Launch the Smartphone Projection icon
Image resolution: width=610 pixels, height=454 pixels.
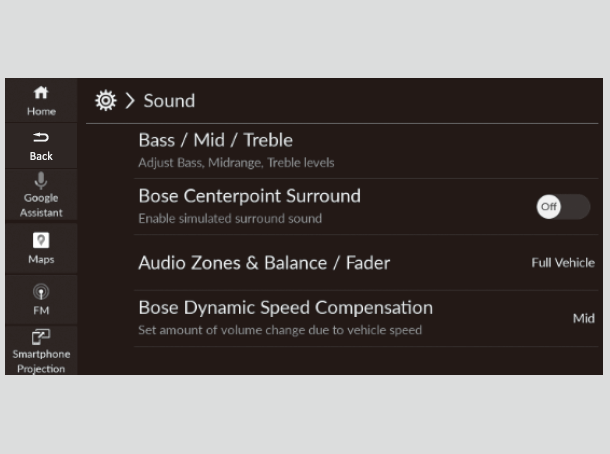(x=41, y=337)
